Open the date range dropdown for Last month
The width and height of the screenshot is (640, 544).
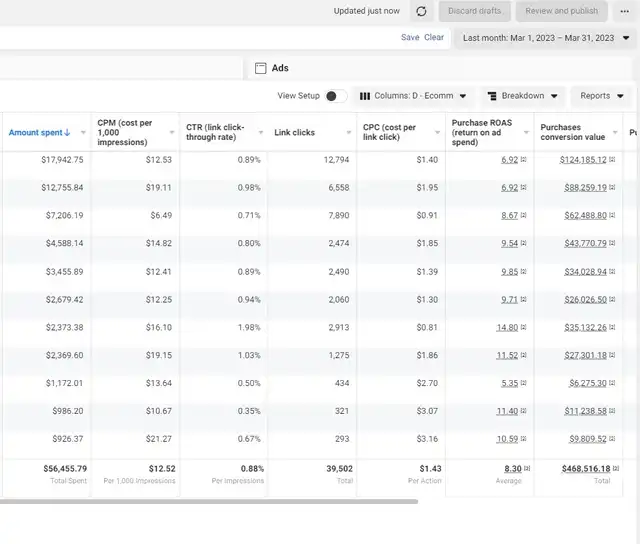(546, 38)
